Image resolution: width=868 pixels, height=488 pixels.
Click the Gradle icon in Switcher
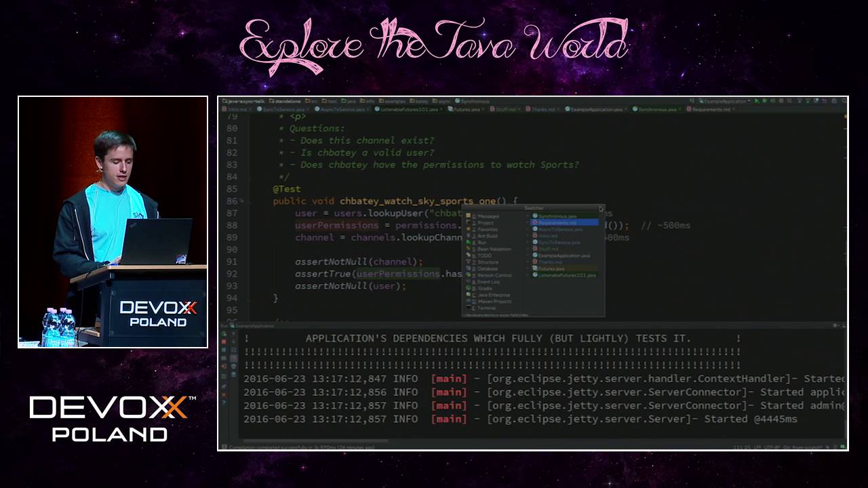469,288
